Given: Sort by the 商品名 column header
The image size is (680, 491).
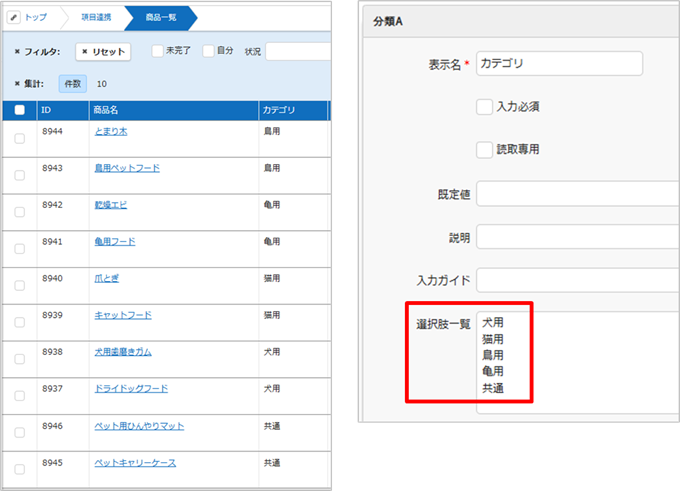Looking at the screenshot, I should point(105,110).
